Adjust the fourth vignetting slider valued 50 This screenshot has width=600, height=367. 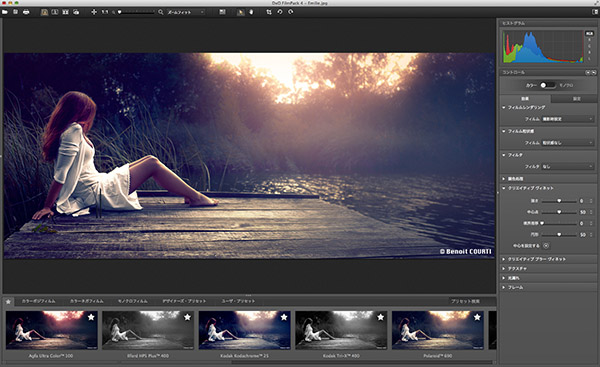(x=559, y=234)
